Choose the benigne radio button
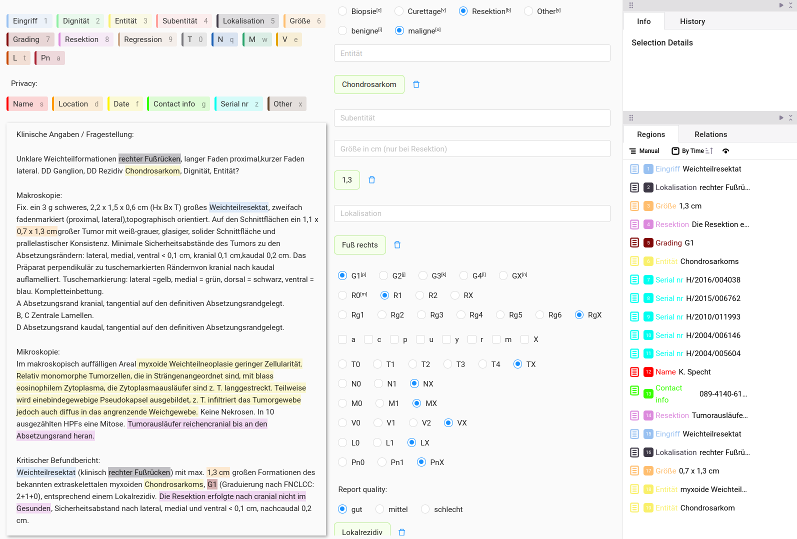The width and height of the screenshot is (797, 539). tap(343, 31)
